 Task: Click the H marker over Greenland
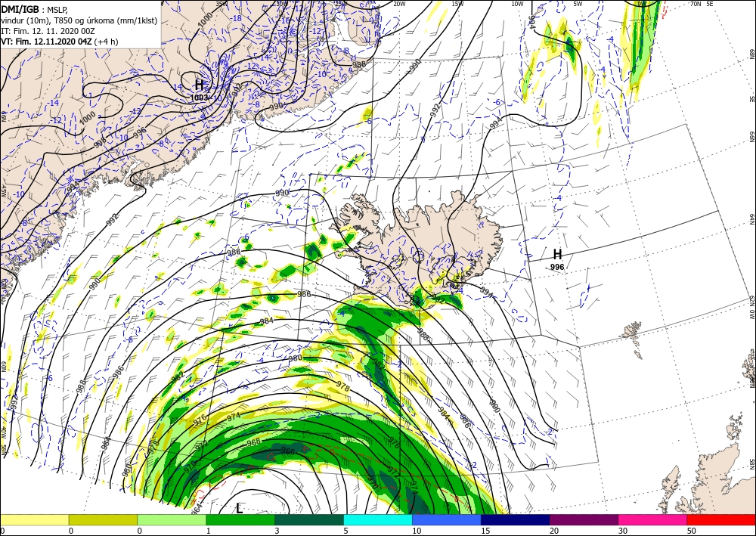199,85
